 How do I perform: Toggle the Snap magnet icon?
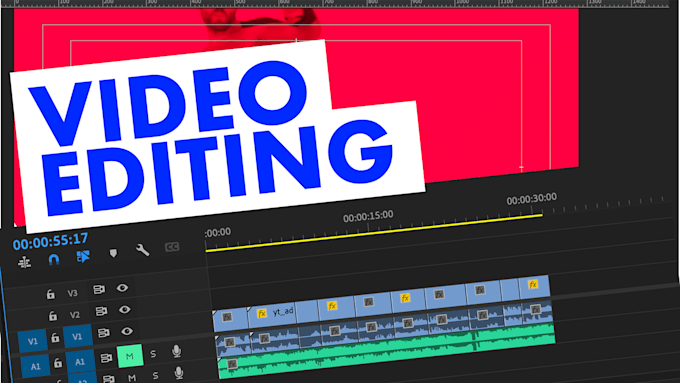click(53, 259)
